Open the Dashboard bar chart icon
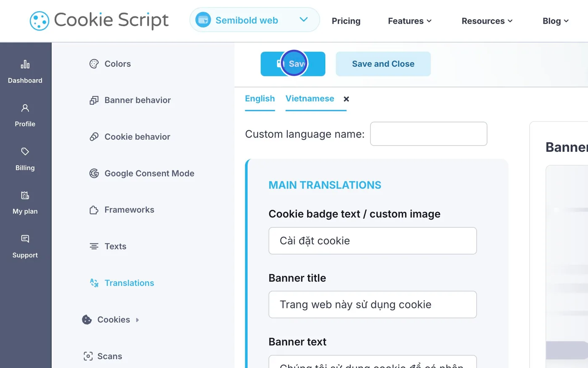 pos(25,64)
